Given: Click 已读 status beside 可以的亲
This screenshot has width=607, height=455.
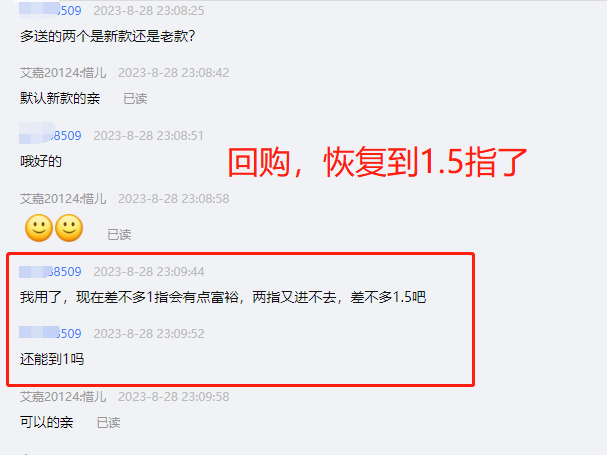Looking at the screenshot, I should [108, 422].
